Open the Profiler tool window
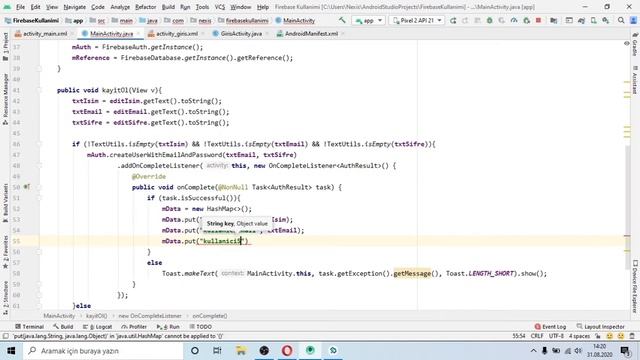This screenshot has width=640, height=360. (x=134, y=327)
